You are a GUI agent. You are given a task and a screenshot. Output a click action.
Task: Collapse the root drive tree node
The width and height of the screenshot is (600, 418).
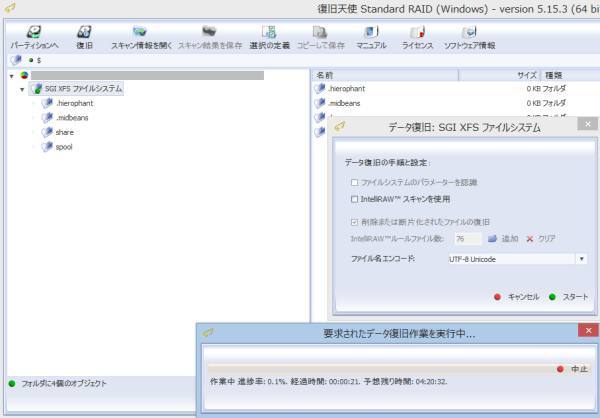pyautogui.click(x=11, y=75)
